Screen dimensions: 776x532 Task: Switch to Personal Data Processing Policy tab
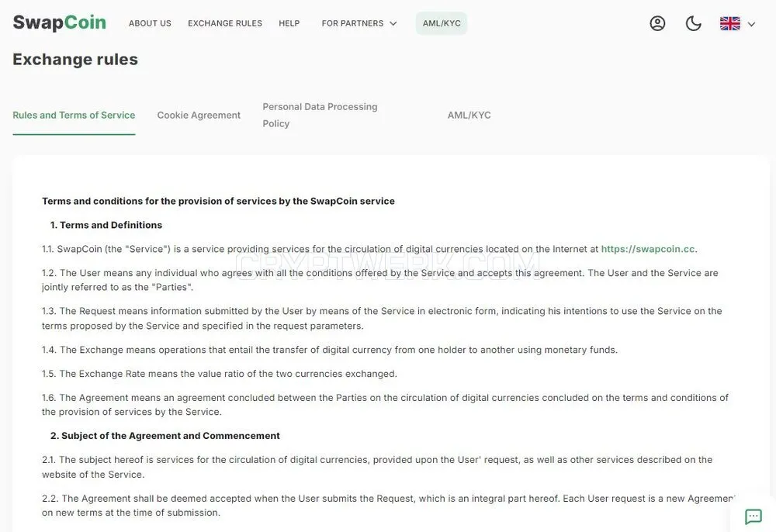320,116
